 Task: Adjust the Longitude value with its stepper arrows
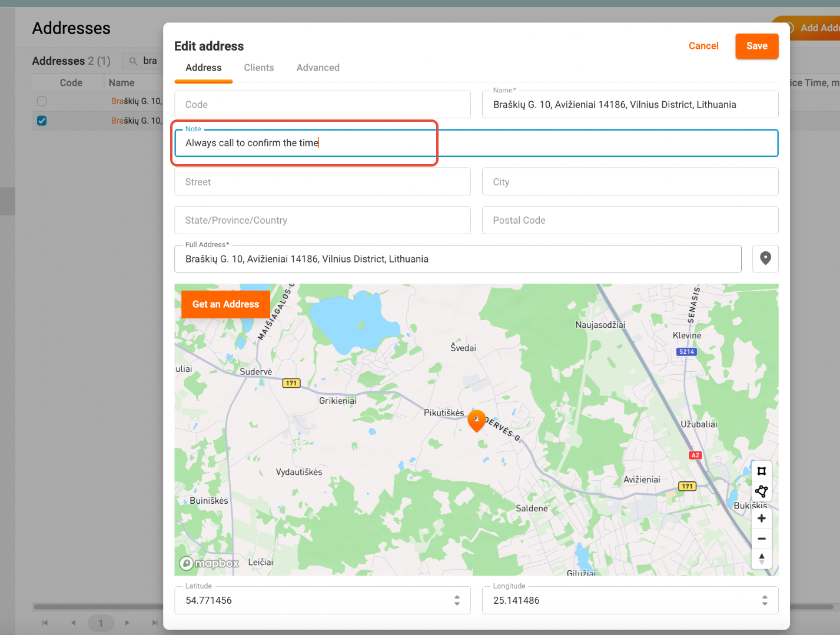[x=765, y=600]
